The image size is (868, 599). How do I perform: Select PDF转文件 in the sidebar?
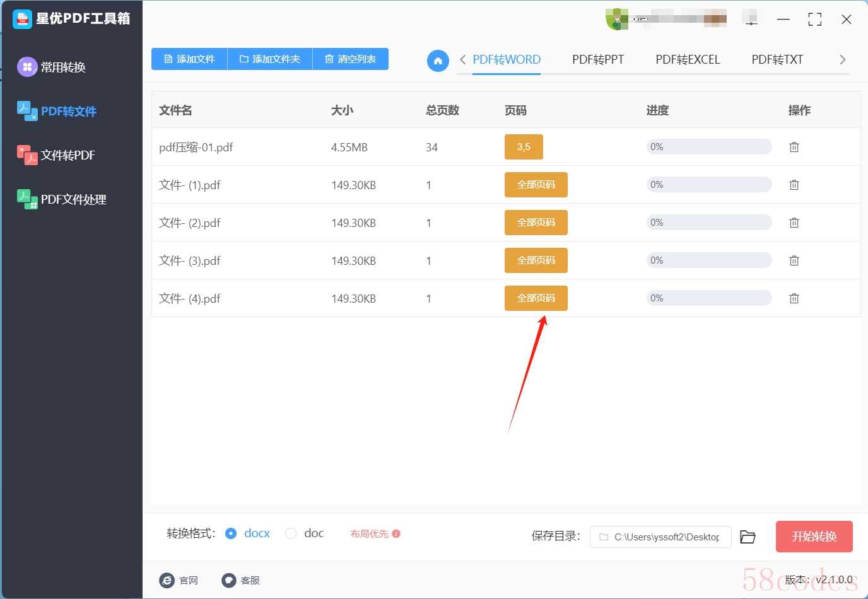pyautogui.click(x=57, y=111)
